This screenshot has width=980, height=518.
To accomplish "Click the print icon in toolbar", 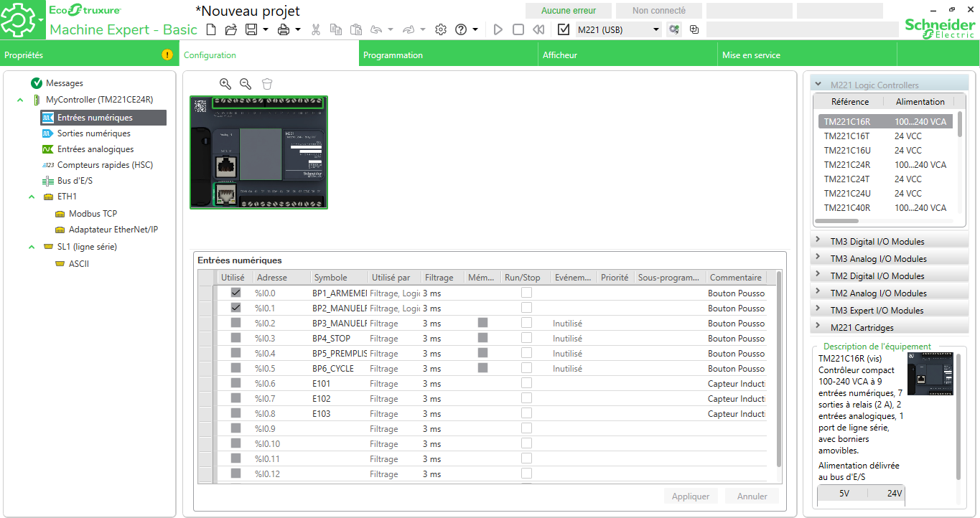I will coord(284,29).
